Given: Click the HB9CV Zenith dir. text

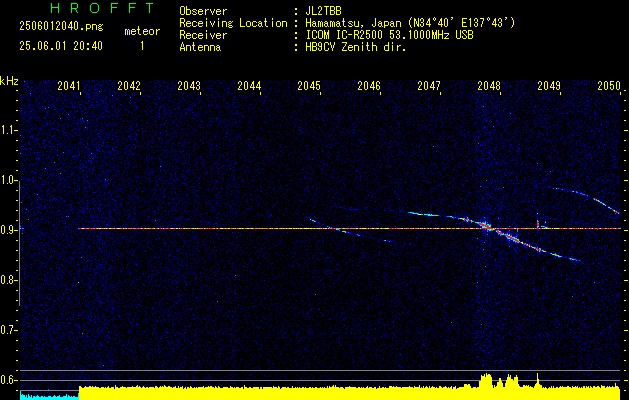Looking at the screenshot, I should pos(356,47).
